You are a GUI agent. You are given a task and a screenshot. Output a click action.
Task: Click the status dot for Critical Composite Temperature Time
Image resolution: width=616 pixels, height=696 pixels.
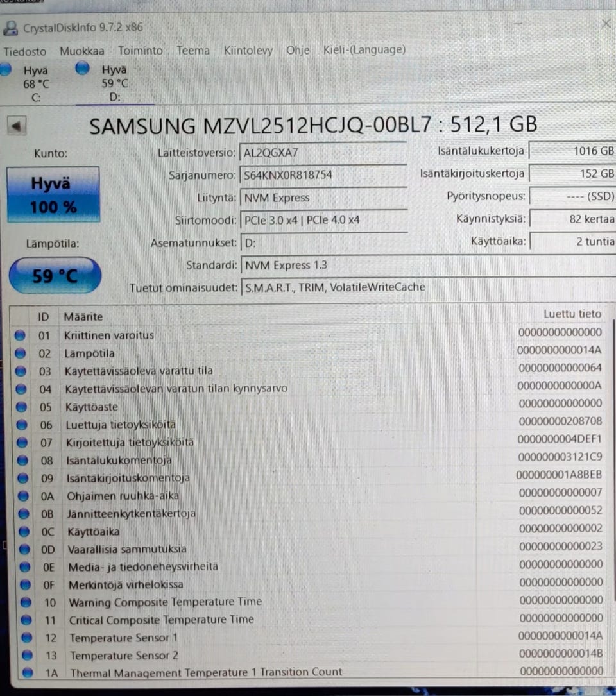click(x=27, y=620)
